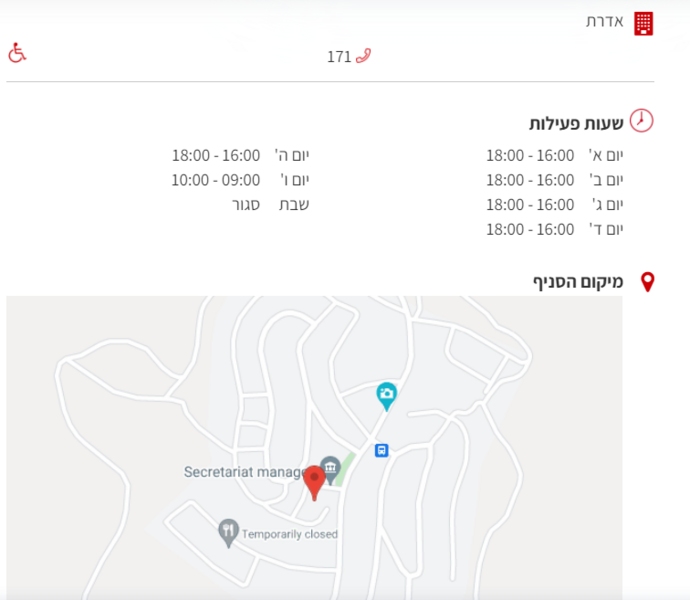Click the יום א' hours row
This screenshot has width=690, height=600.
[x=554, y=155]
